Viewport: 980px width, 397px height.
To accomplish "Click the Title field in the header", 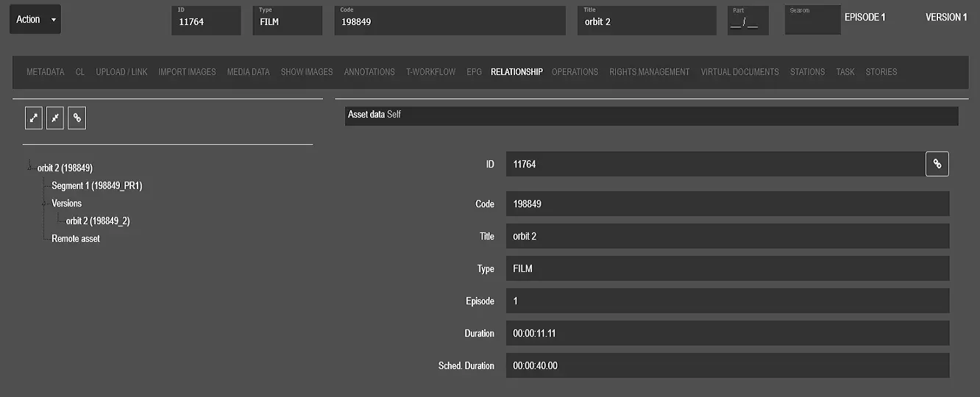I will 646,22.
